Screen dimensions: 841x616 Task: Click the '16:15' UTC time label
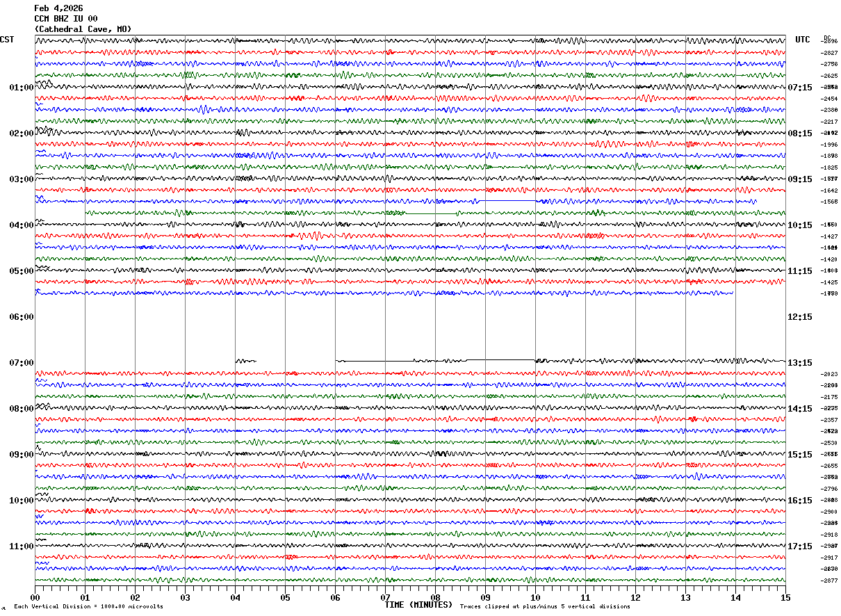point(800,501)
